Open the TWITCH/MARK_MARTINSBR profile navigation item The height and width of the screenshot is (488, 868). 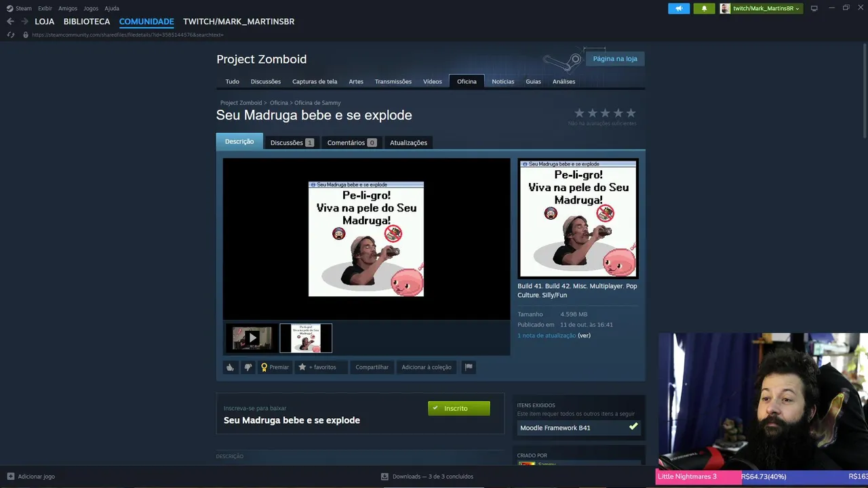point(239,22)
